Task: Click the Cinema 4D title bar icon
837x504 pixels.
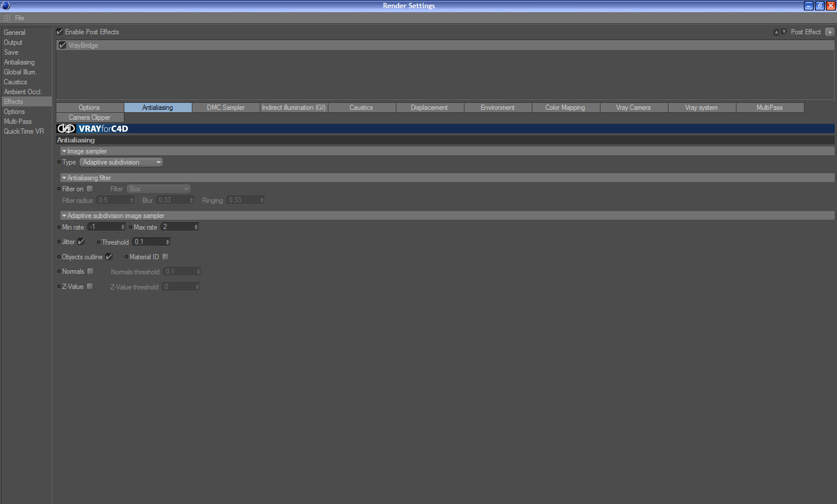Action: point(6,5)
